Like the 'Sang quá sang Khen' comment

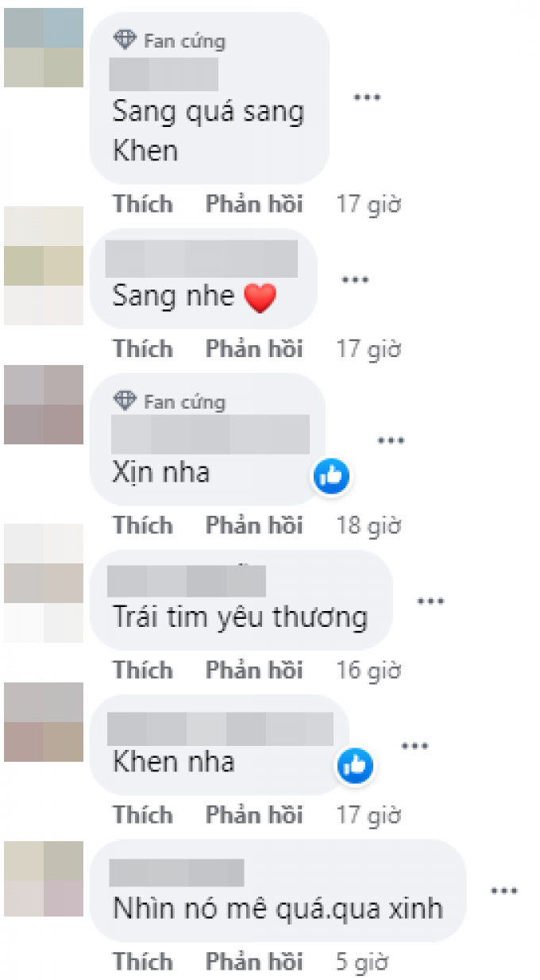(143, 204)
